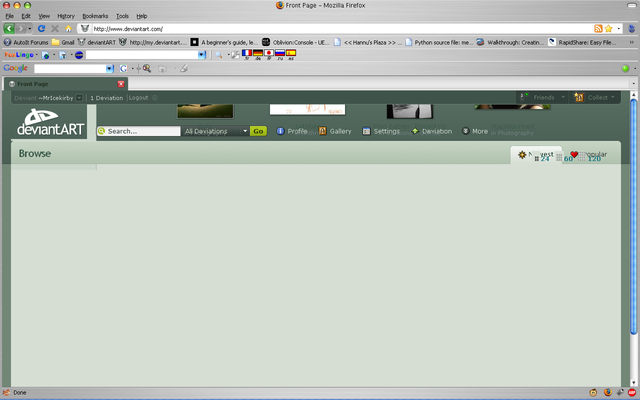The image size is (640, 400).
Task: Click the deviantART logo
Action: (51, 122)
